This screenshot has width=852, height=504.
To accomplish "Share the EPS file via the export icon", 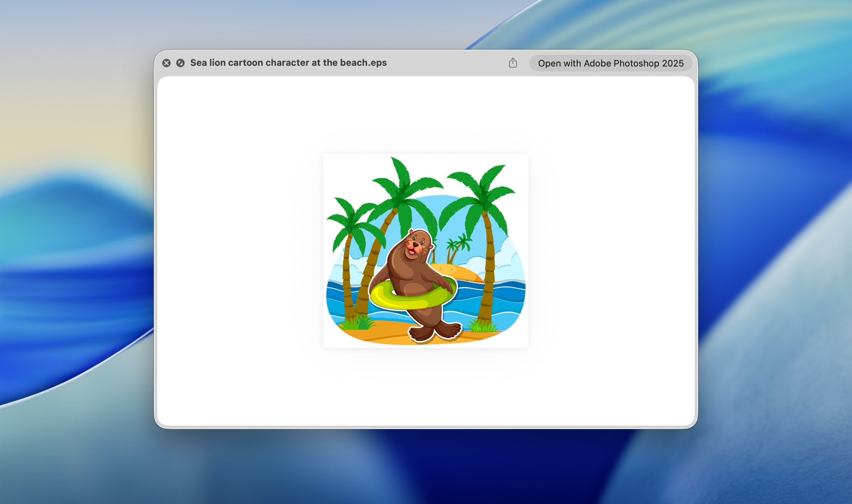I will point(513,63).
